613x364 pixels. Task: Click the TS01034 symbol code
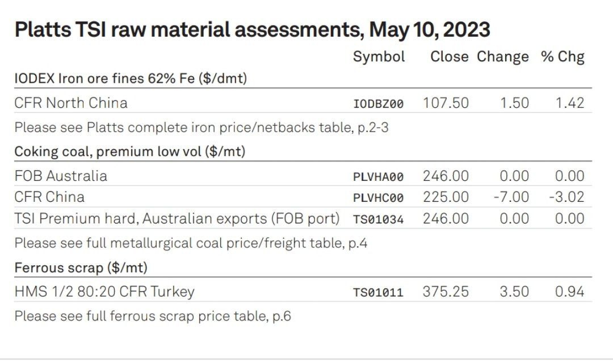(x=378, y=219)
